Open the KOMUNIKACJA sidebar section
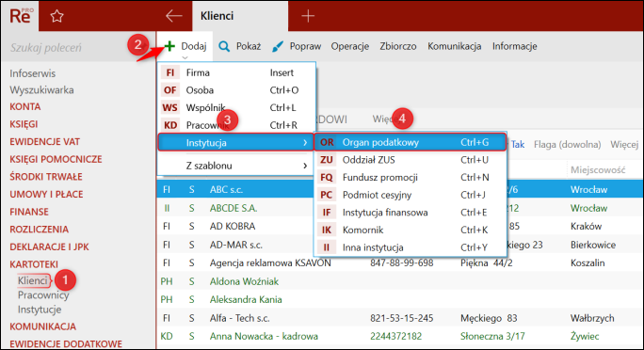The height and width of the screenshot is (350, 644). [42, 326]
